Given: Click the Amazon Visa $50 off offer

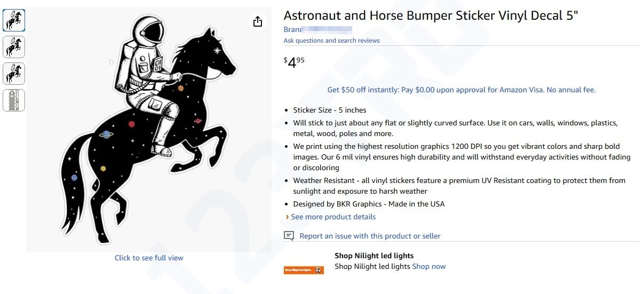Looking at the screenshot, I should tap(461, 90).
